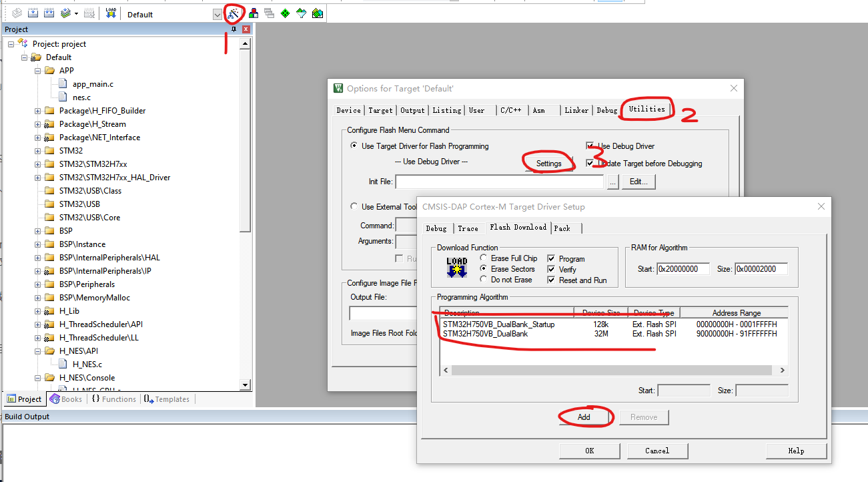Screen dimensions: 868x482
Task: Click the Settings button in Options dialog
Action: 549,164
